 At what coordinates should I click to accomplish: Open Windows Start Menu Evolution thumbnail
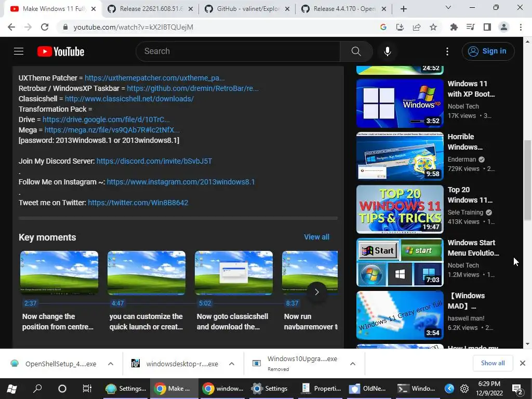coord(400,262)
